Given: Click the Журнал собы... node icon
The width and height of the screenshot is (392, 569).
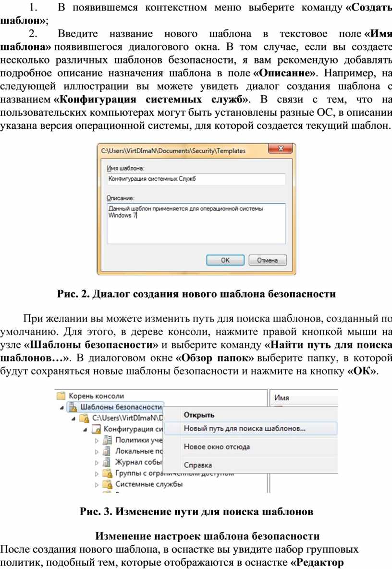Looking at the screenshot, I should click(x=107, y=462).
